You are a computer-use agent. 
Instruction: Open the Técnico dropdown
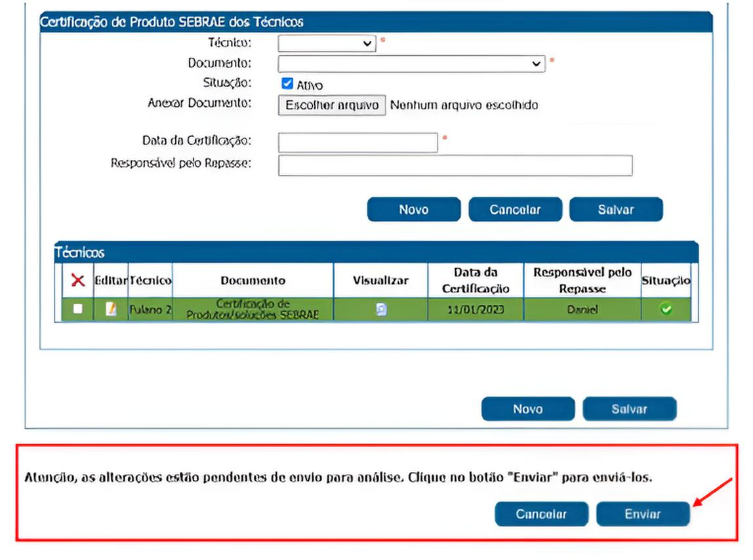tap(327, 43)
